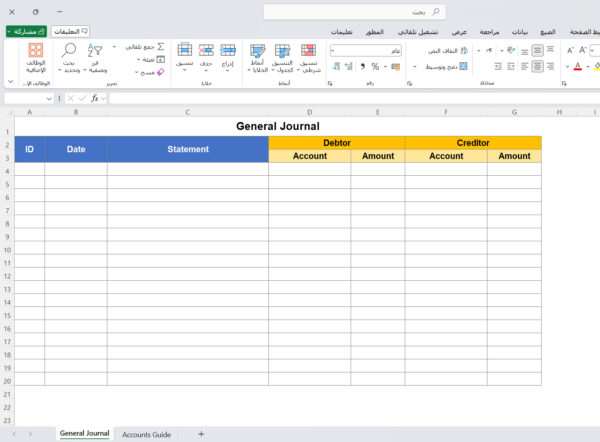The image size is (600, 442).
Task: Toggle Merge & Center (دمج وتوسيط)
Action: click(x=446, y=66)
